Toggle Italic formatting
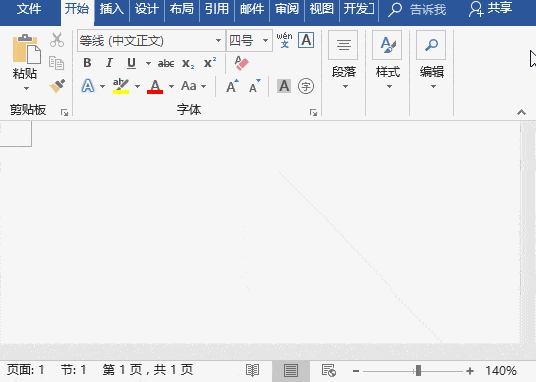The image size is (536, 382). [x=109, y=63]
